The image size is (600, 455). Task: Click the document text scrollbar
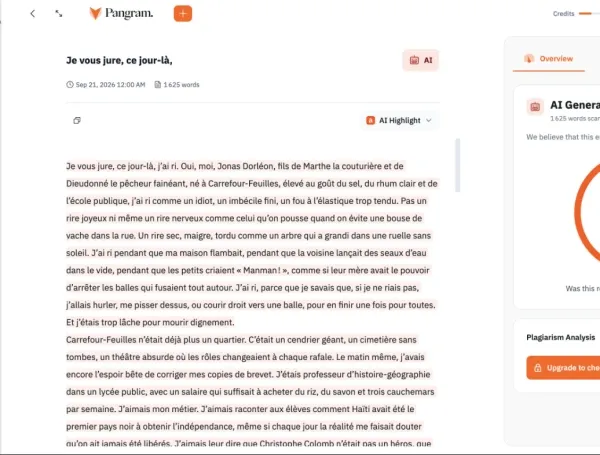458,165
